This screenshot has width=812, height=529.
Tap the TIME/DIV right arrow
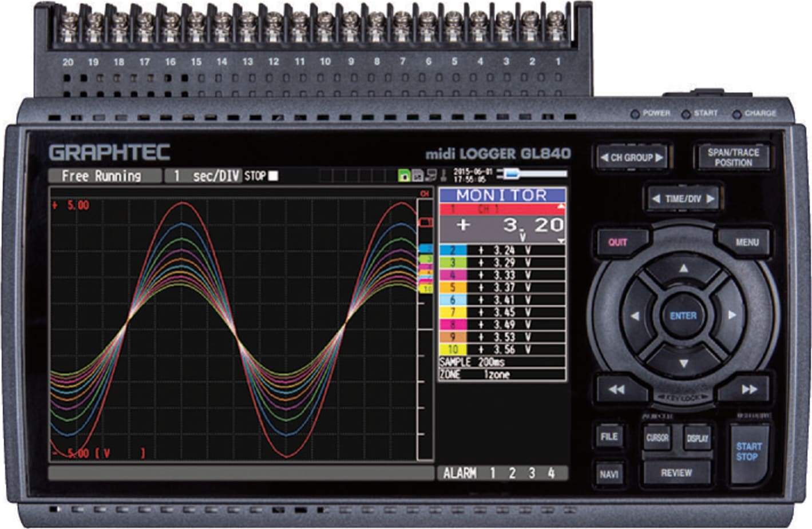point(710,199)
